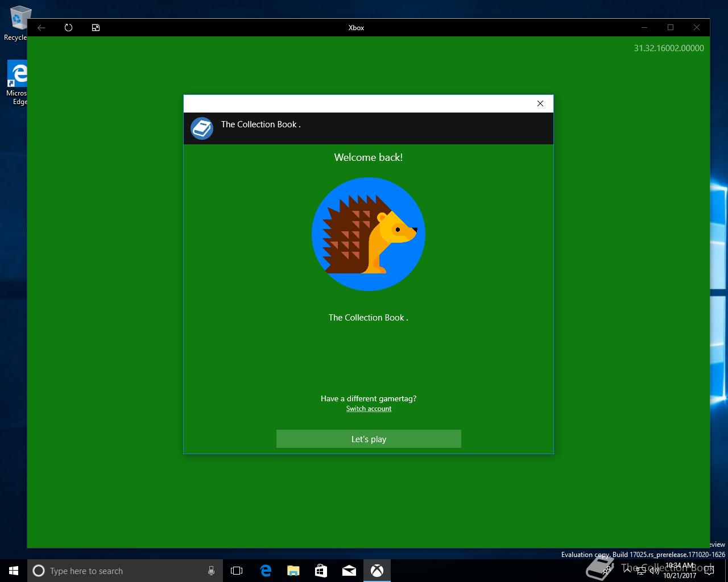Go back using Xbox window arrow
The image size is (728, 582).
coord(42,27)
